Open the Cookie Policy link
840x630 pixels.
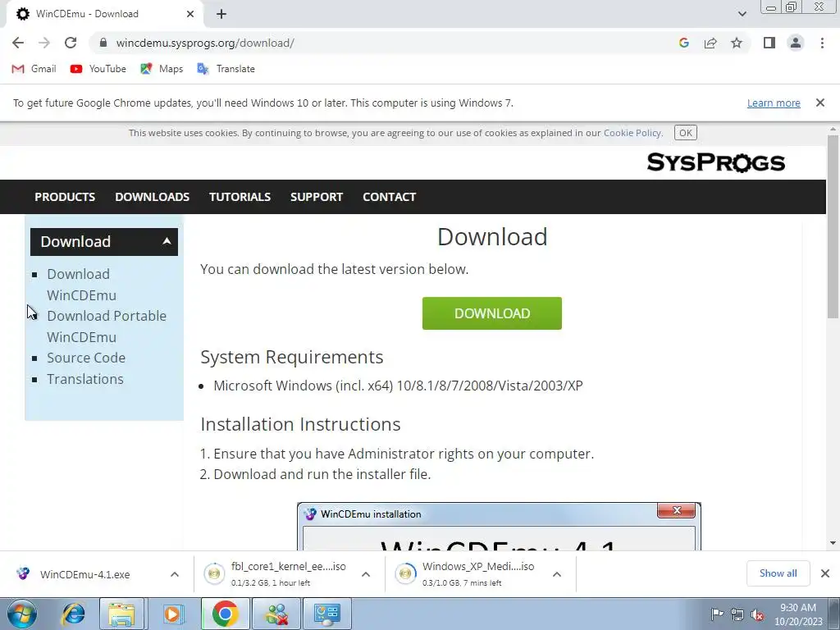click(632, 133)
